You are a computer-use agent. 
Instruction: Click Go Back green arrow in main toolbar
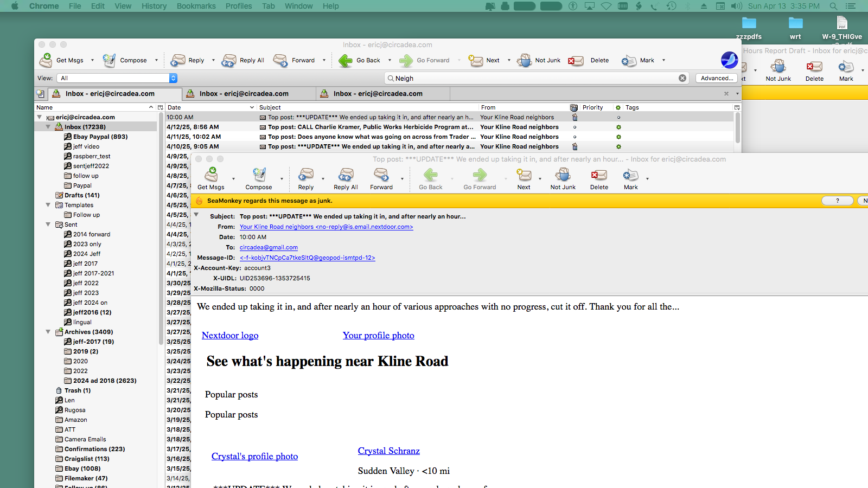[346, 60]
